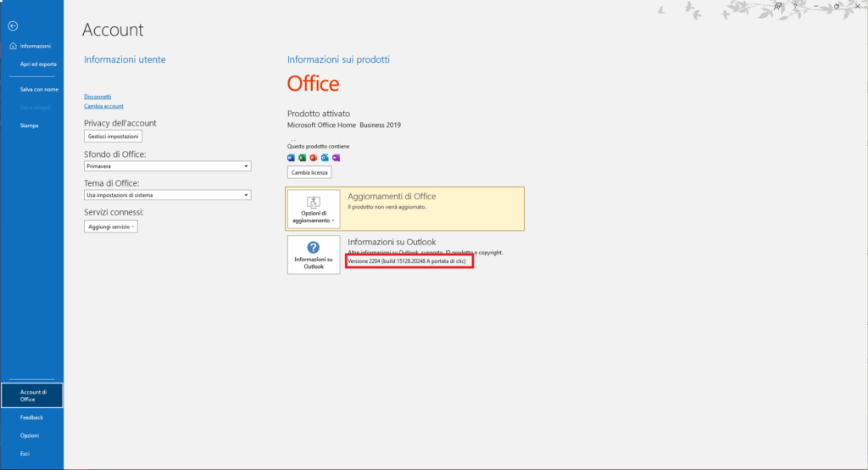Click Microsoft Office Home Business 2019 text
868x470 pixels.
point(344,126)
